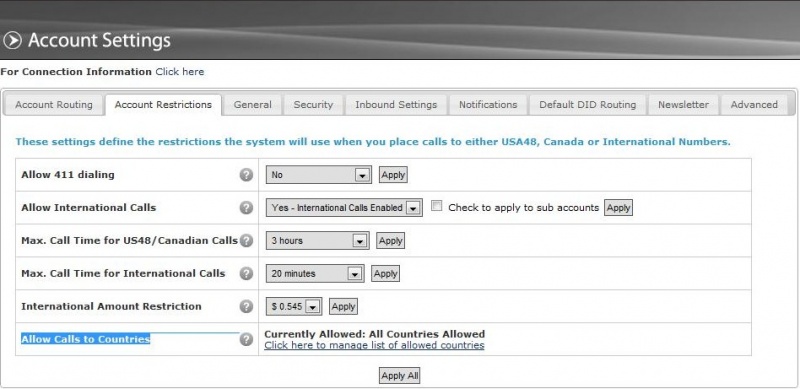Open help for Allow International Calls
This screenshot has width=800, height=389.
246,208
